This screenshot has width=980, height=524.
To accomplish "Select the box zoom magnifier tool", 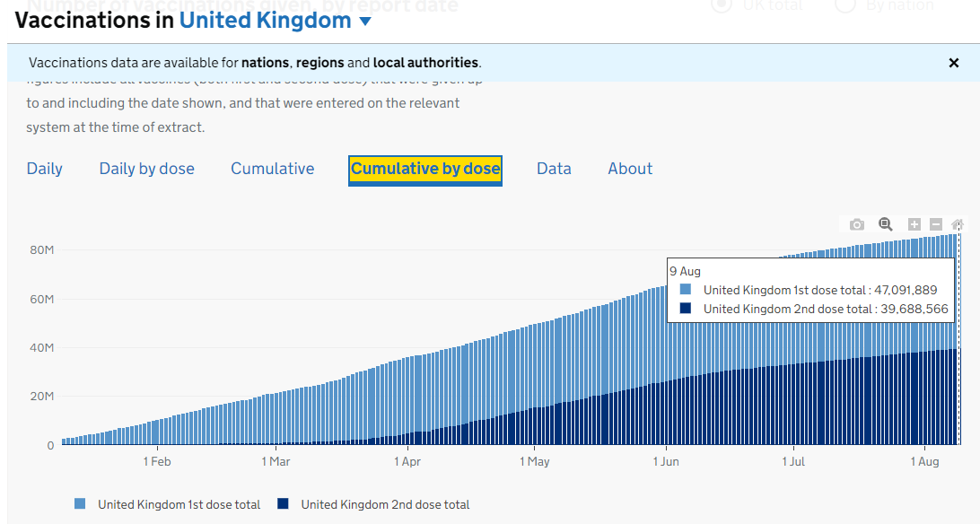I will (885, 224).
